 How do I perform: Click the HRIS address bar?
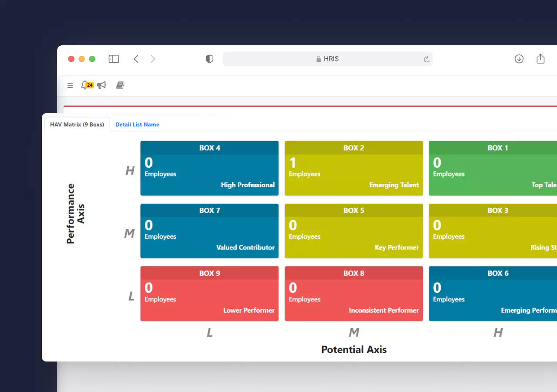coord(327,59)
